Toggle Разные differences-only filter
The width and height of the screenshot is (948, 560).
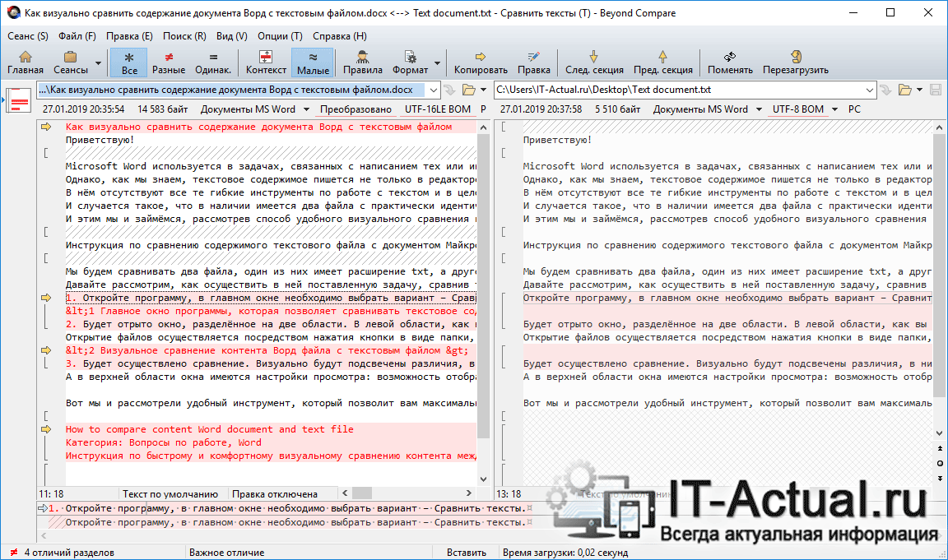coord(169,62)
